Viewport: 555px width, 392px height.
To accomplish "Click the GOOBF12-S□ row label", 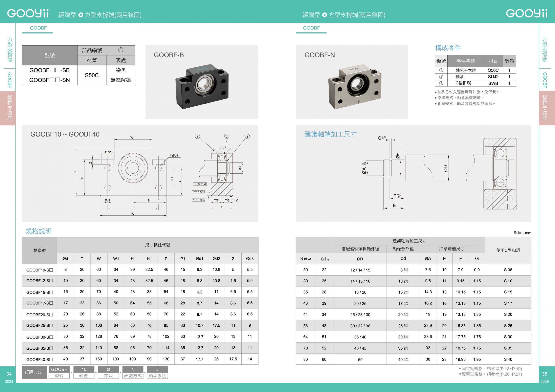I will (40, 281).
